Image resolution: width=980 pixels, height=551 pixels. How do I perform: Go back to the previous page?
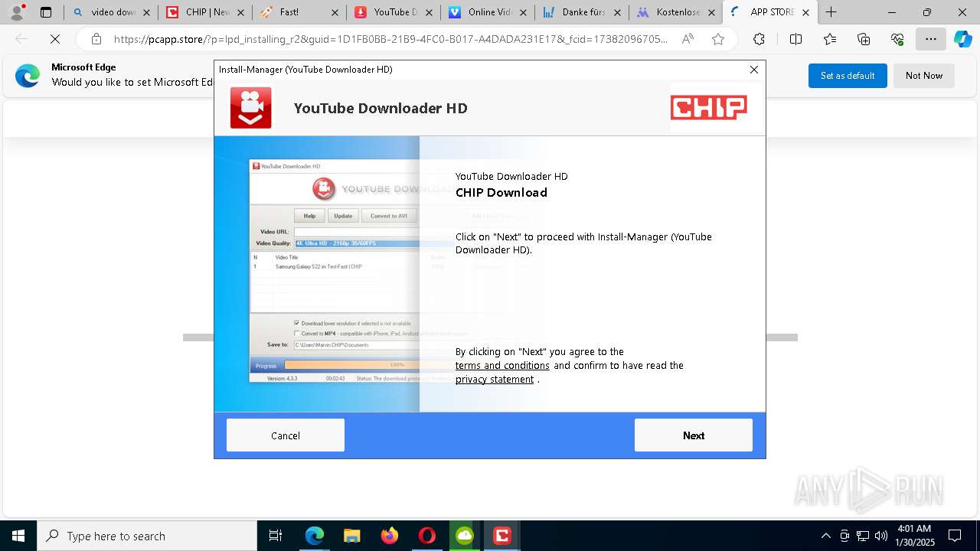21,39
